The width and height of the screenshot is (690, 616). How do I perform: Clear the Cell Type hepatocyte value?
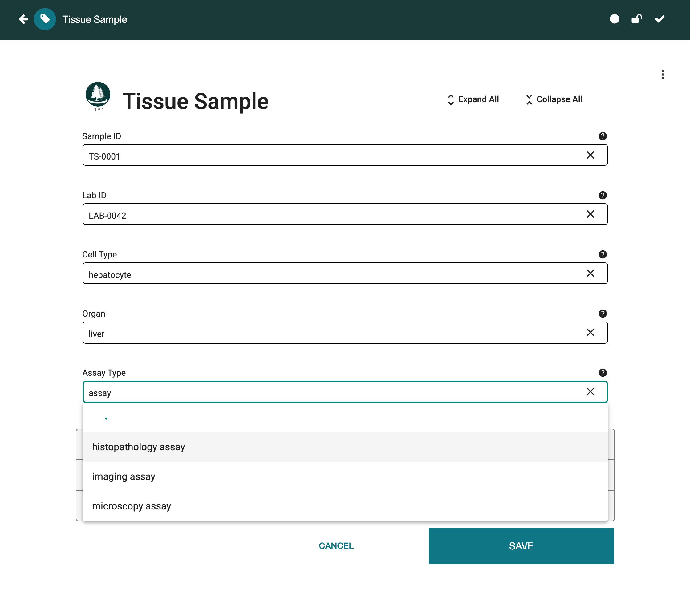pos(591,273)
